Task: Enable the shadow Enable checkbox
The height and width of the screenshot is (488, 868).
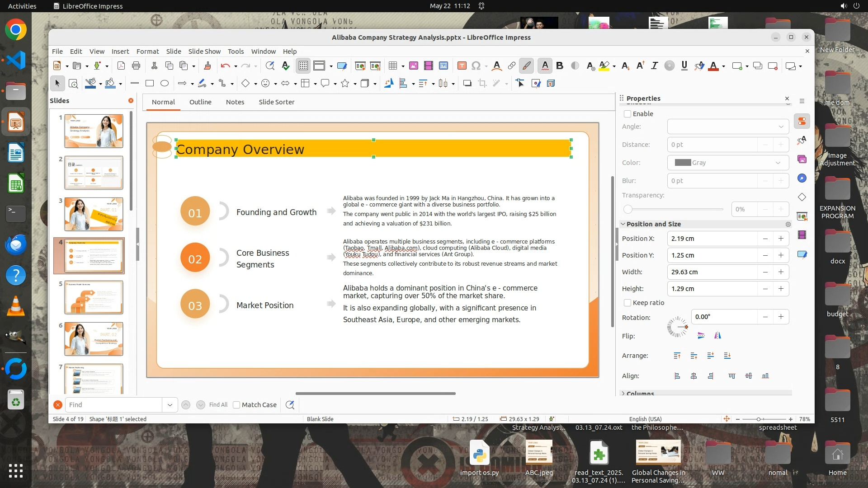Action: click(627, 114)
